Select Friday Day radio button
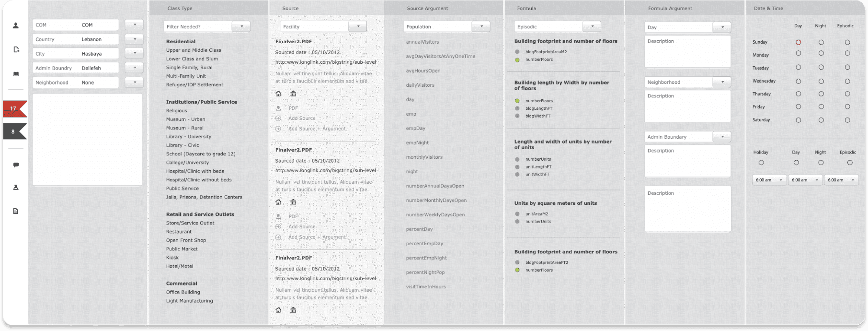The width and height of the screenshot is (868, 331). point(799,106)
